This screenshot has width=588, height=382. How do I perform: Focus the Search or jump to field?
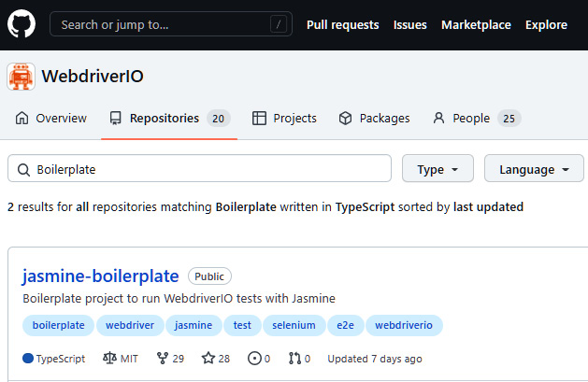click(x=171, y=24)
